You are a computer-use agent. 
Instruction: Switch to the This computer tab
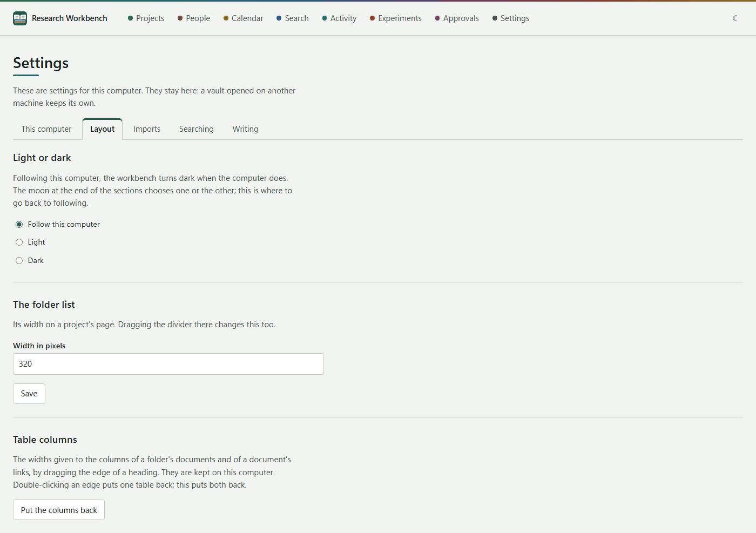[x=46, y=129]
